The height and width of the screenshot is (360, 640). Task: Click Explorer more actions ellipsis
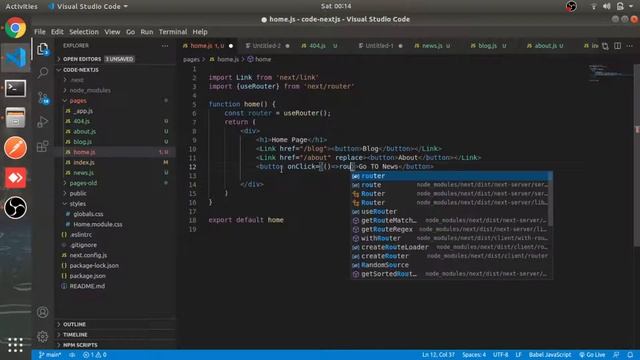[x=165, y=46]
